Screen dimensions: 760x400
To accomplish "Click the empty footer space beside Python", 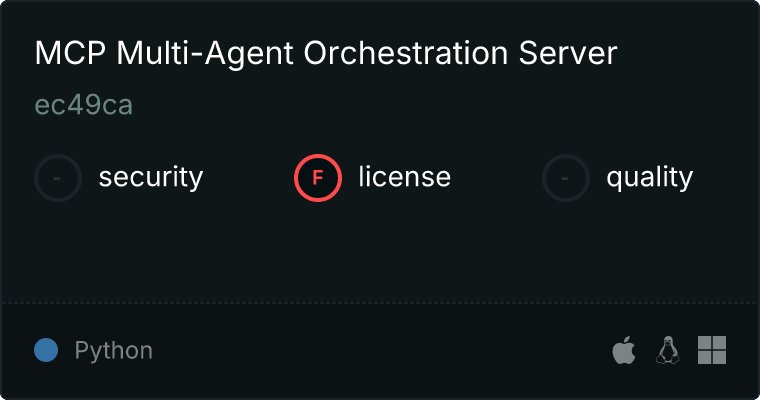I will point(380,350).
